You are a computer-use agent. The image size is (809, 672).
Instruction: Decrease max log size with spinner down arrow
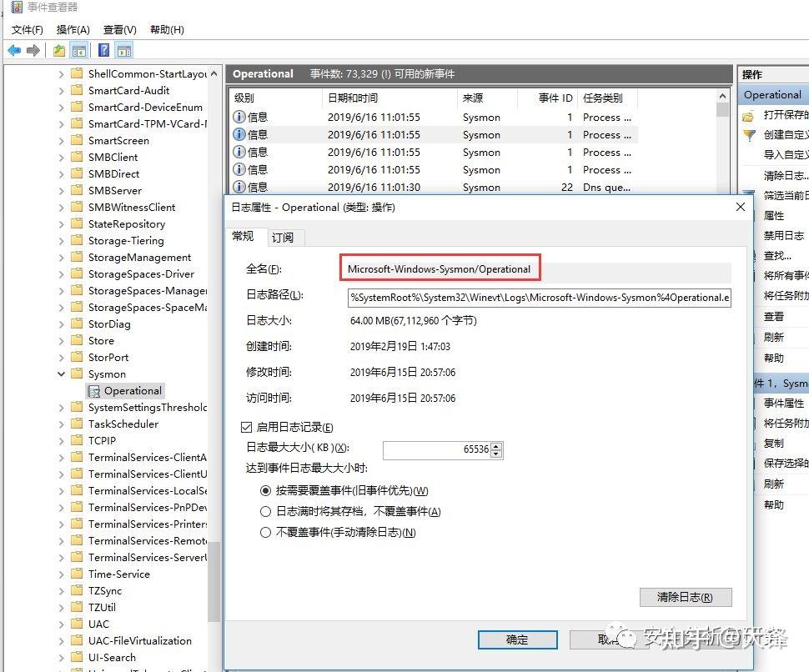point(496,454)
